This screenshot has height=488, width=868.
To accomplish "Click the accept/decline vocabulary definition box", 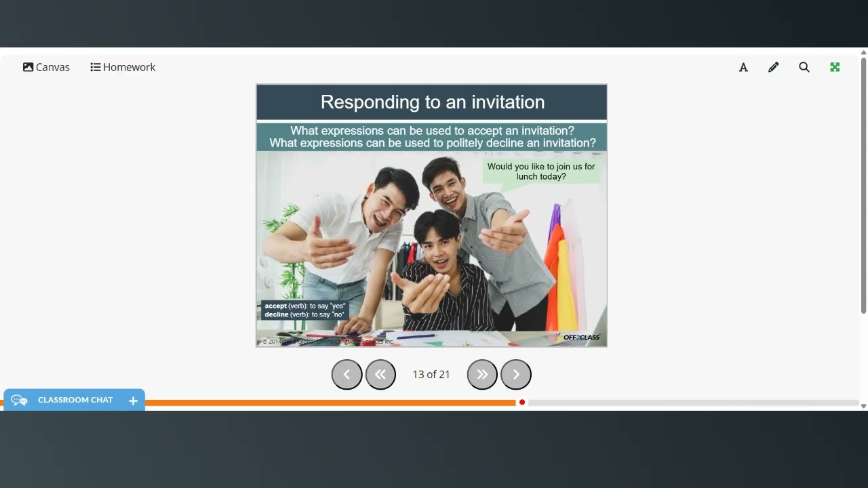I will point(304,310).
